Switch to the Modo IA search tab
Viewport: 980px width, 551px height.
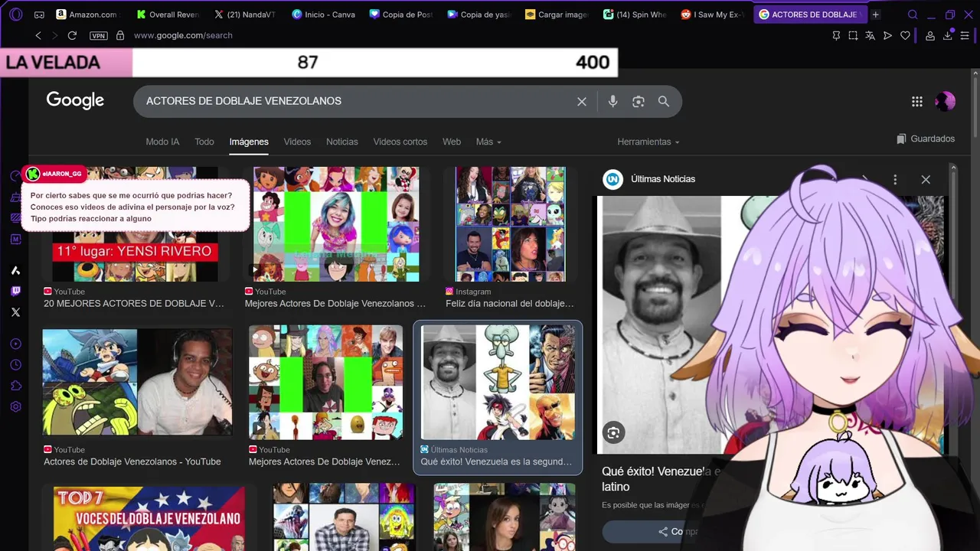[162, 142]
